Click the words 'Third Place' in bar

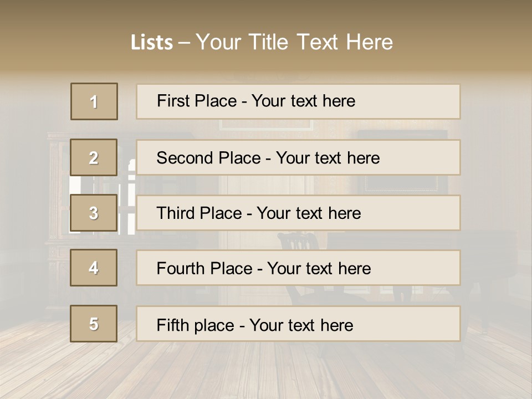click(x=199, y=213)
